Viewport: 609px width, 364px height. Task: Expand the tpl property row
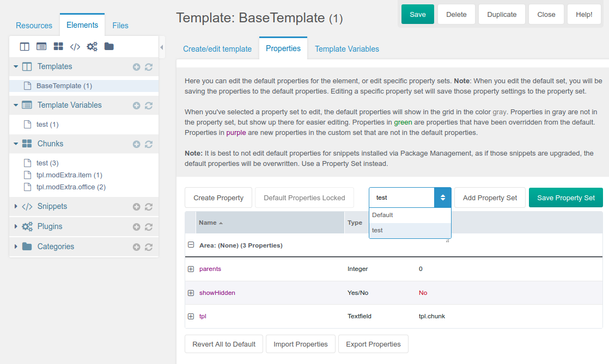191,316
